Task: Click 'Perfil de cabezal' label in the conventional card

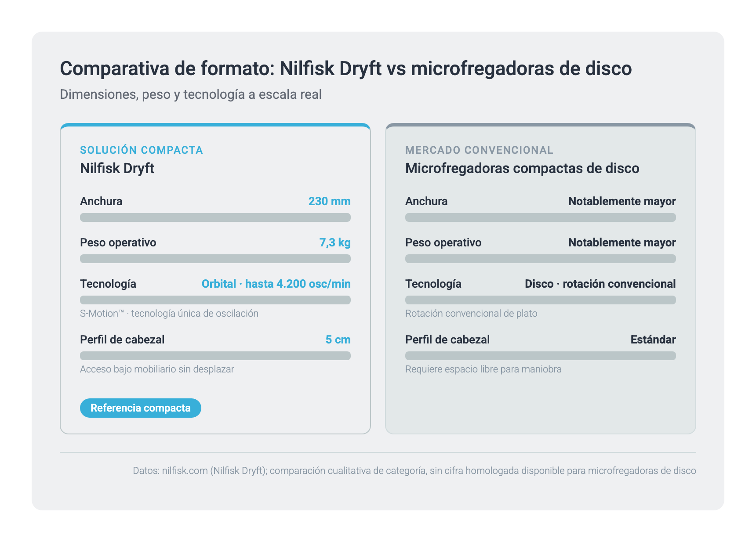Action: coord(447,340)
